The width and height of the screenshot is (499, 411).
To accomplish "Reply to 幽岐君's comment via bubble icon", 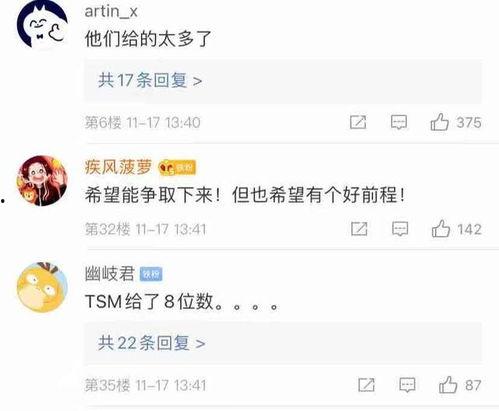I will point(407,385).
